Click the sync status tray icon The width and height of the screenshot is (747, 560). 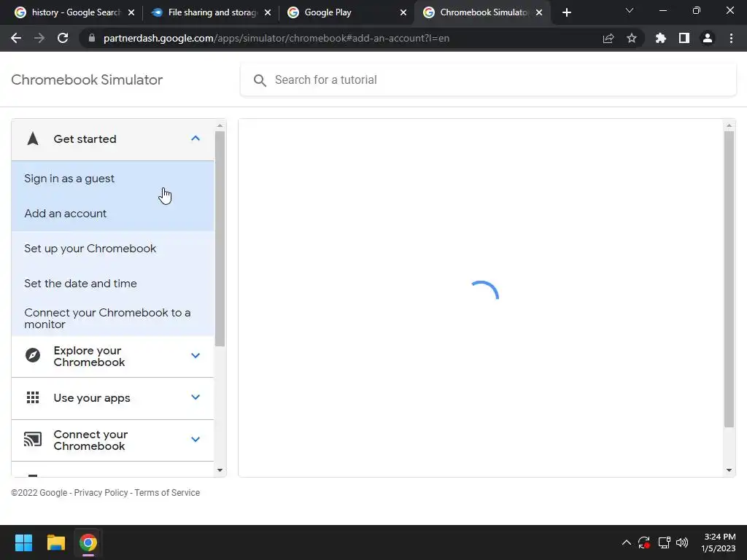pos(644,542)
